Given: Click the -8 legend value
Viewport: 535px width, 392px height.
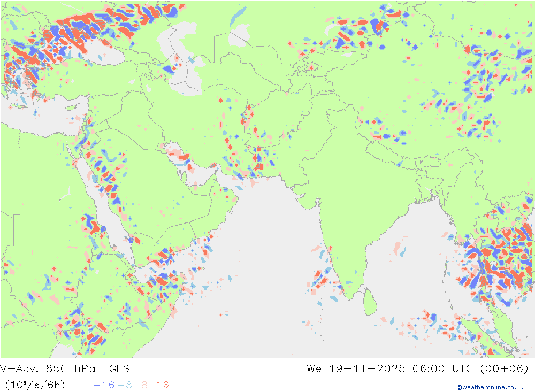Looking at the screenshot, I should [x=125, y=385].
